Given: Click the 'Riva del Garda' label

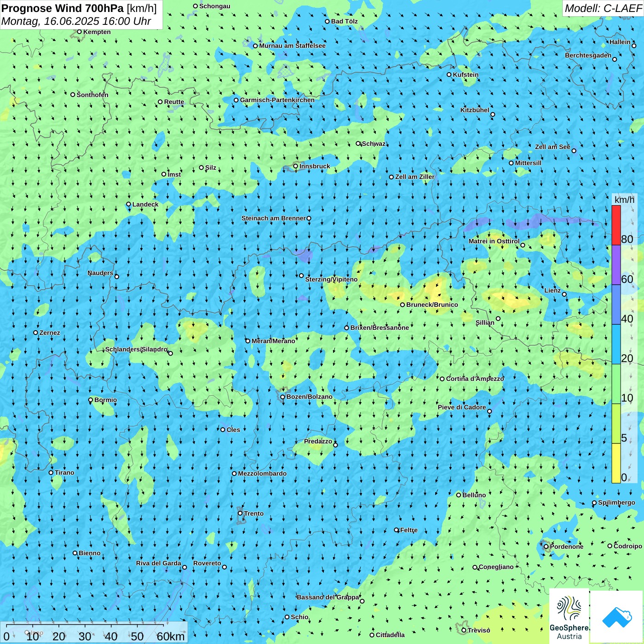Looking at the screenshot, I should pos(159,563).
